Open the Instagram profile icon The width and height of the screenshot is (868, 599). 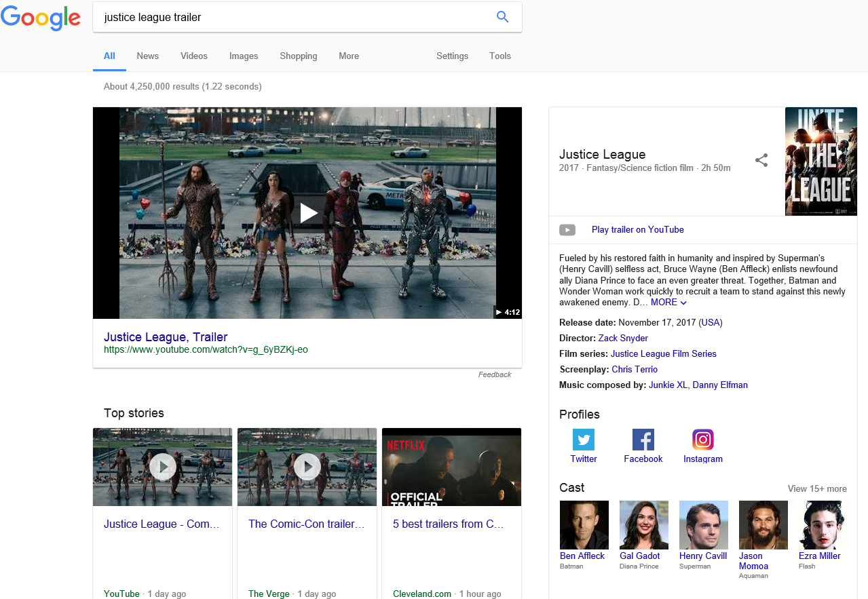coord(703,440)
